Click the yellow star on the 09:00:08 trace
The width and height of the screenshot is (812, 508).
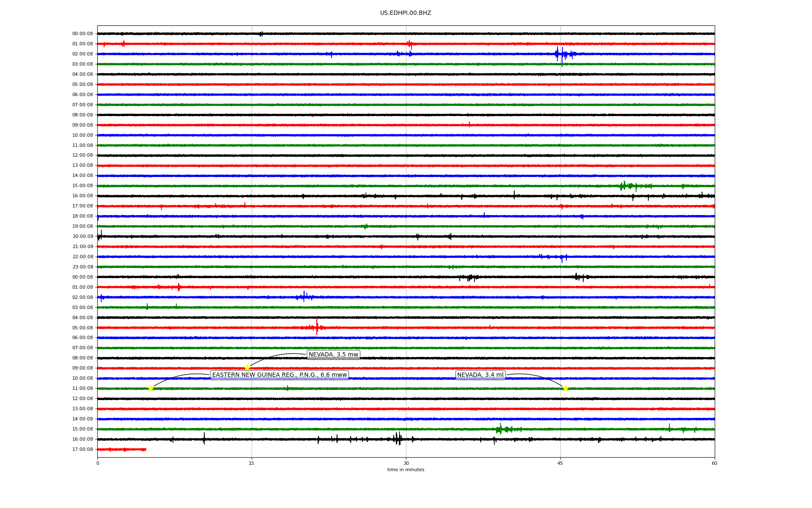click(247, 368)
